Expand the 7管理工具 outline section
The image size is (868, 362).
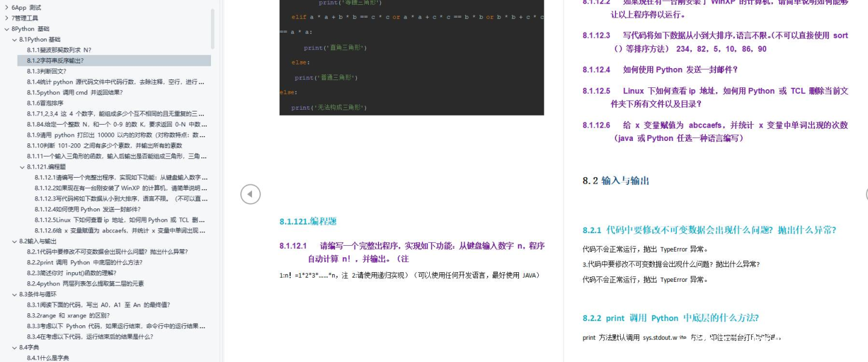[7, 18]
